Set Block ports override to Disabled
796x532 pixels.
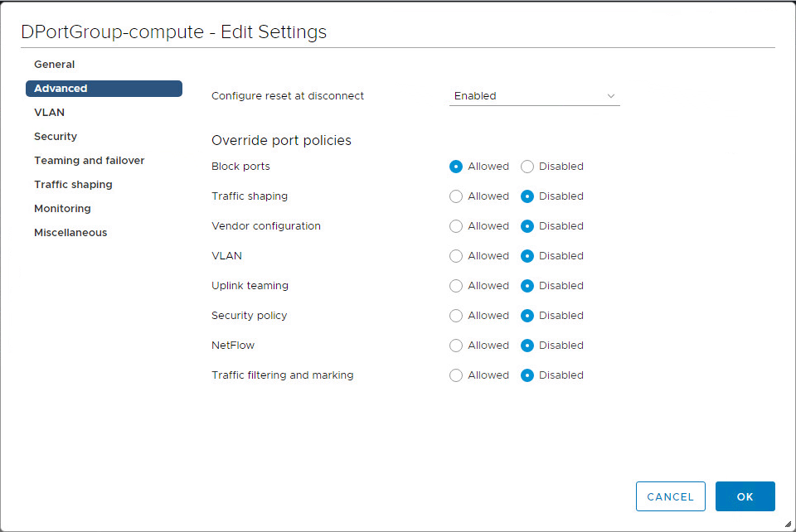(527, 167)
